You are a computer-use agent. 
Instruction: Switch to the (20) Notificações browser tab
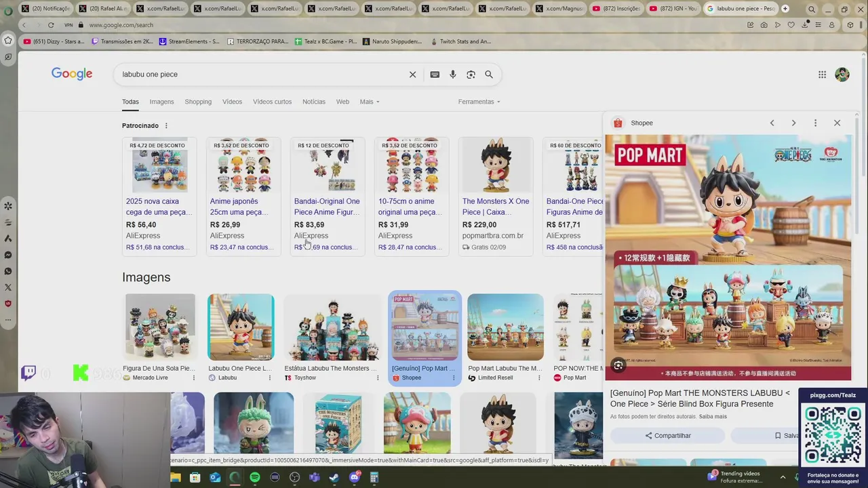[x=45, y=9]
